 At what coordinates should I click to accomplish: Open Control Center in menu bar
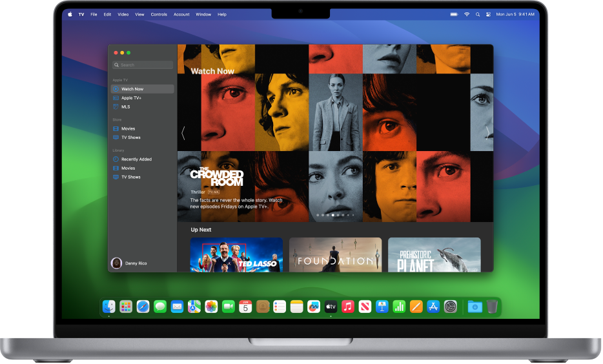point(488,14)
